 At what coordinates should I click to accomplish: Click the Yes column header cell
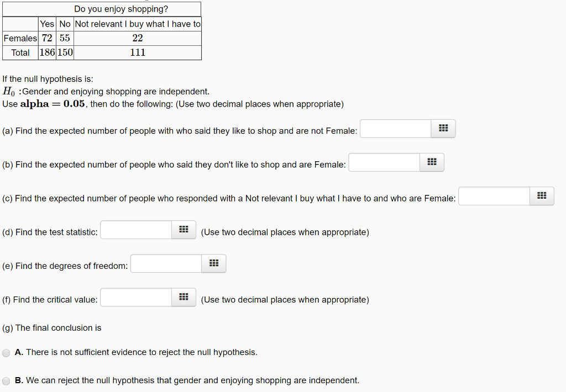(x=47, y=24)
